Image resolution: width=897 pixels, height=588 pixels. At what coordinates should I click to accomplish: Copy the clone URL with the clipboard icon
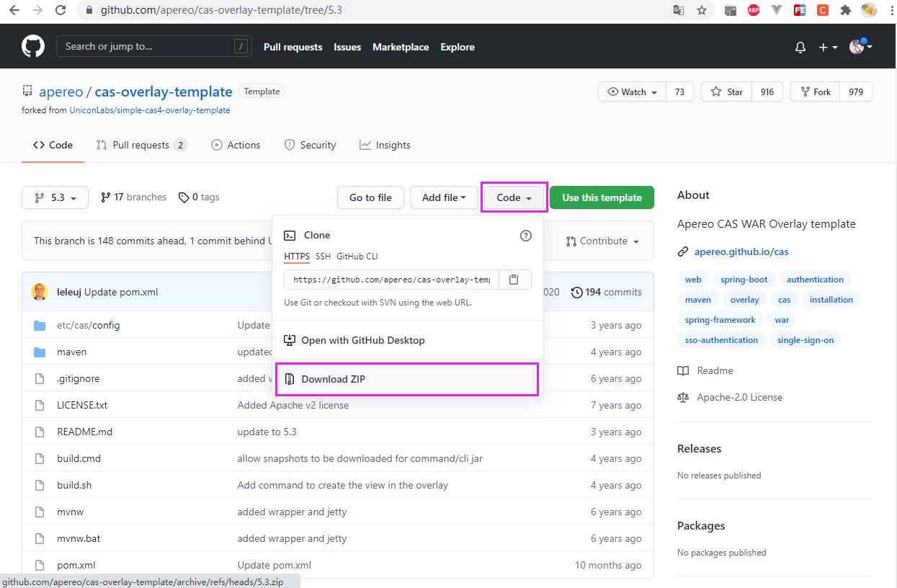click(514, 280)
